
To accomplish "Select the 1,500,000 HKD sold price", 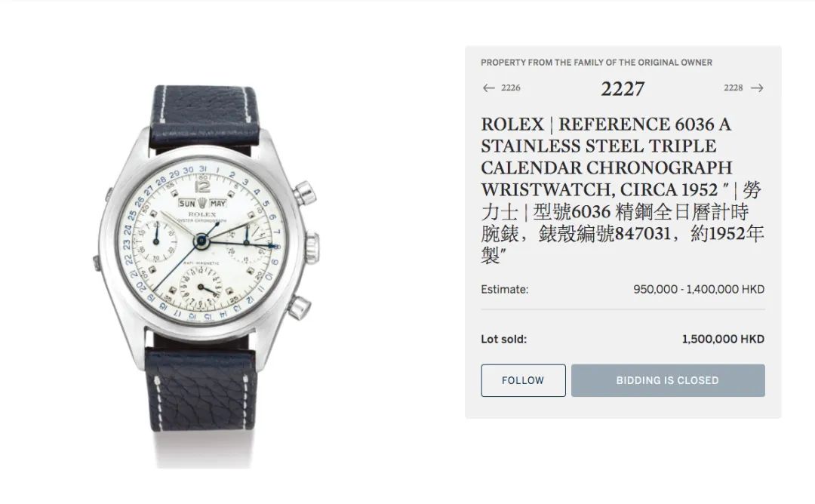I will (723, 340).
